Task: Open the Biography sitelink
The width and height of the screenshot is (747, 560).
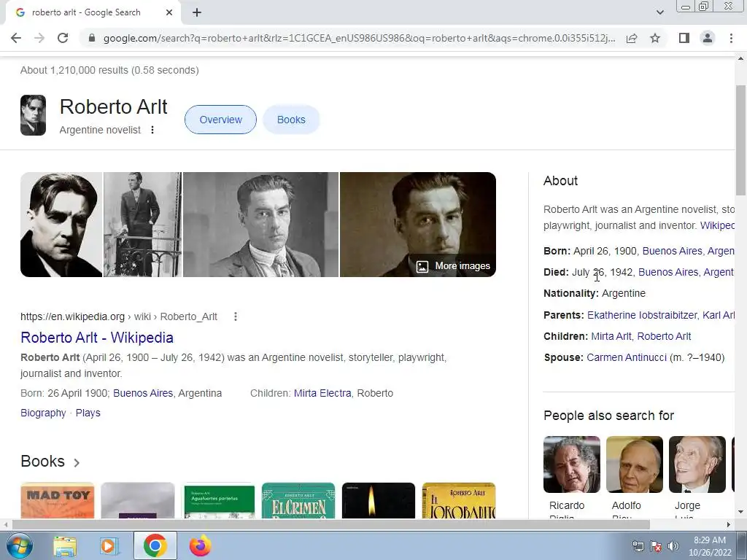Action: coord(43,413)
